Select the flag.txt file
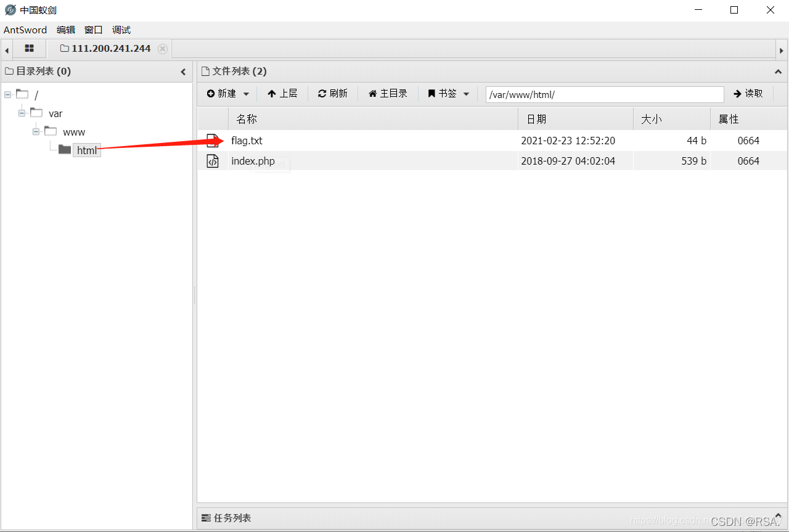This screenshot has height=532, width=789. pos(247,141)
